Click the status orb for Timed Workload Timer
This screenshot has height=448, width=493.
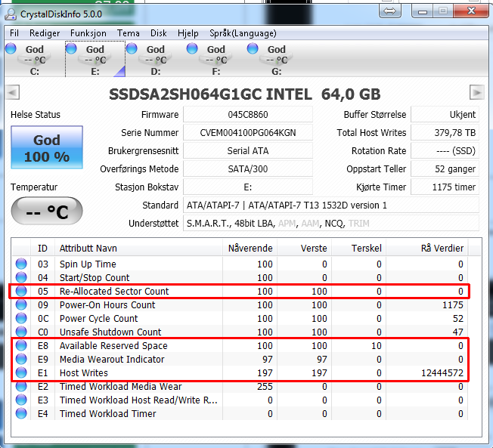pyautogui.click(x=21, y=413)
